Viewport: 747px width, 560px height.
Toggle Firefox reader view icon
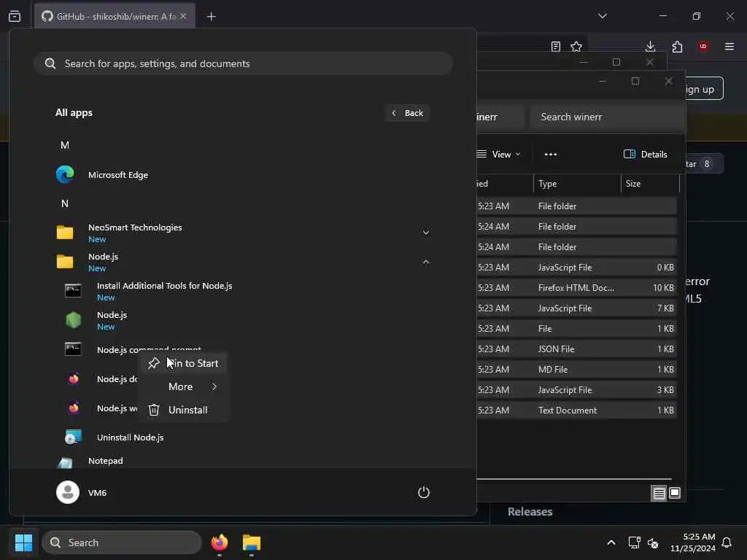coord(555,46)
